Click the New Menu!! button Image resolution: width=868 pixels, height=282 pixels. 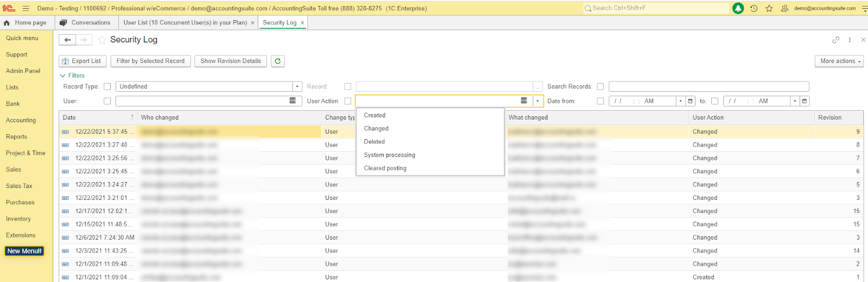click(24, 251)
